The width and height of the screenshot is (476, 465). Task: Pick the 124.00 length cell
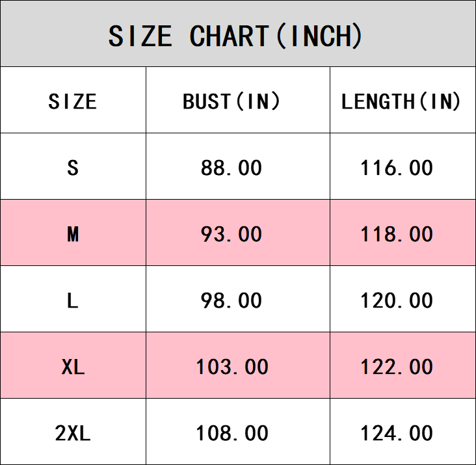click(397, 433)
